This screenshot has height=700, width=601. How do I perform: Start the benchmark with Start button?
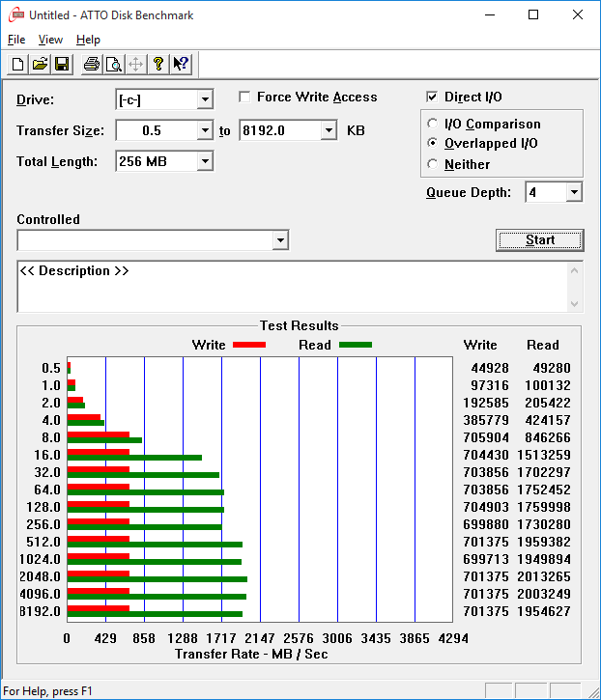click(x=540, y=240)
